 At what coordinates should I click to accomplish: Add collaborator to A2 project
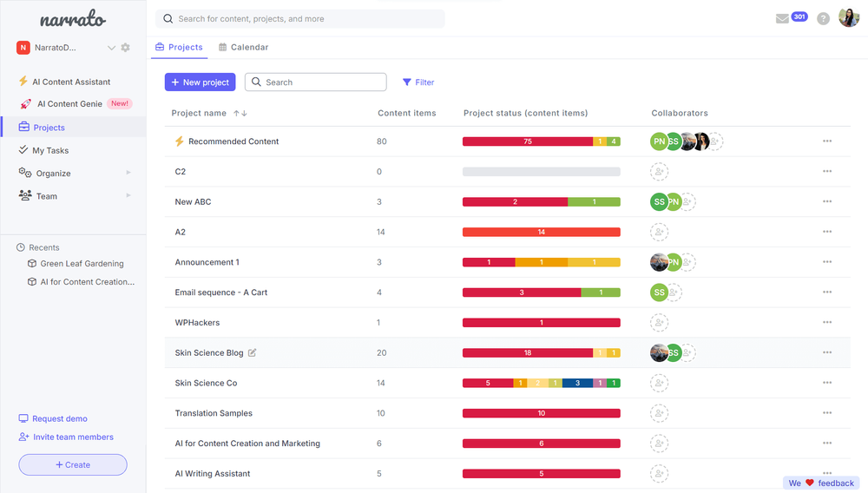659,232
